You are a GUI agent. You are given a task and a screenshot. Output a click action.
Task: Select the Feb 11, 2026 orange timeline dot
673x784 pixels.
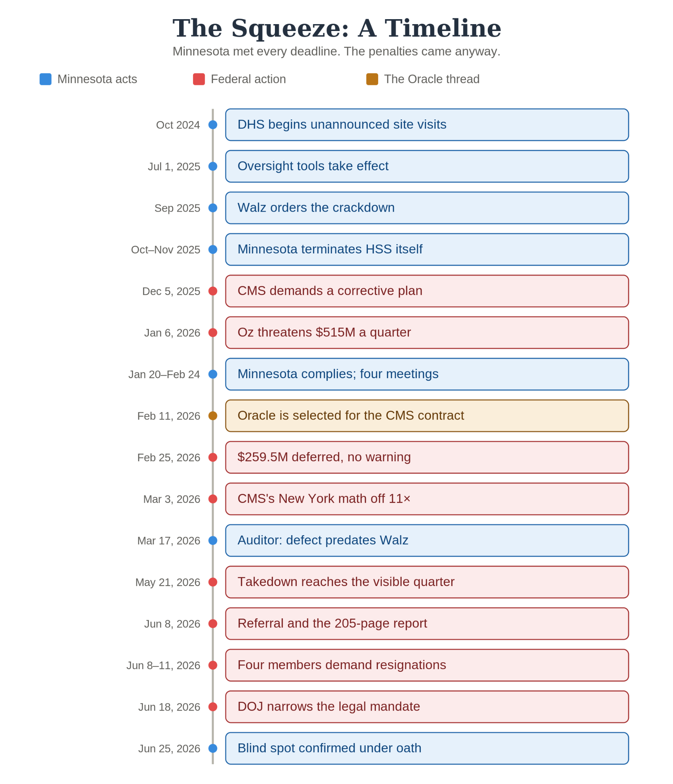point(213,416)
